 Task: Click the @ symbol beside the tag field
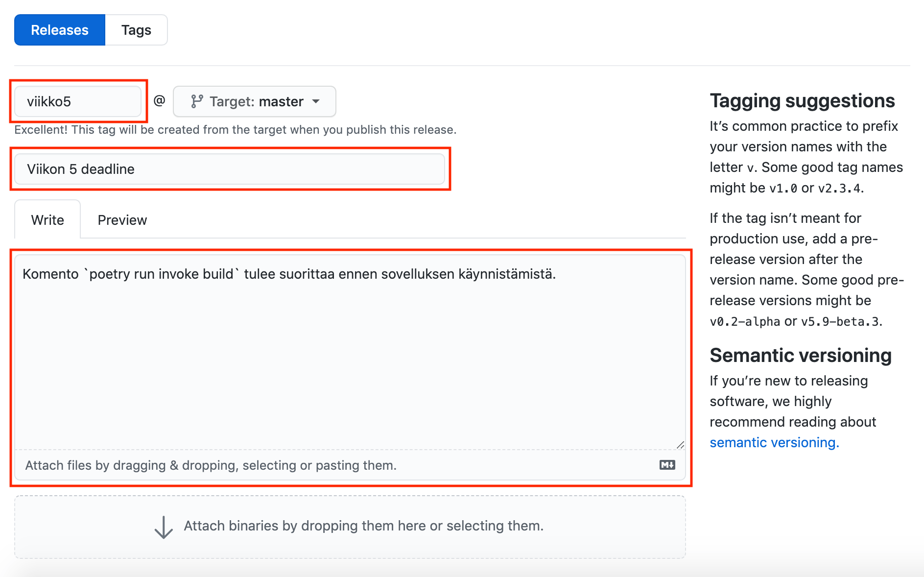tap(159, 101)
